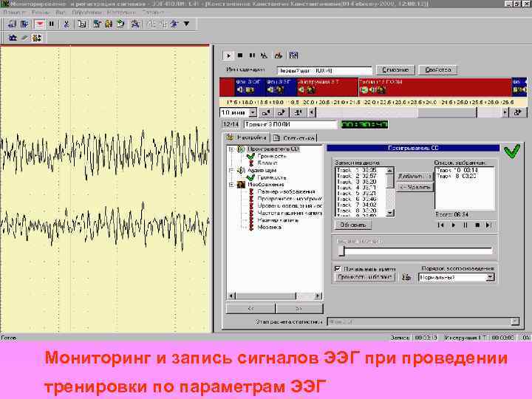Select Проигрыватель CD in the settings tree
Viewport: 532px width, 399px height.
(x=273, y=149)
